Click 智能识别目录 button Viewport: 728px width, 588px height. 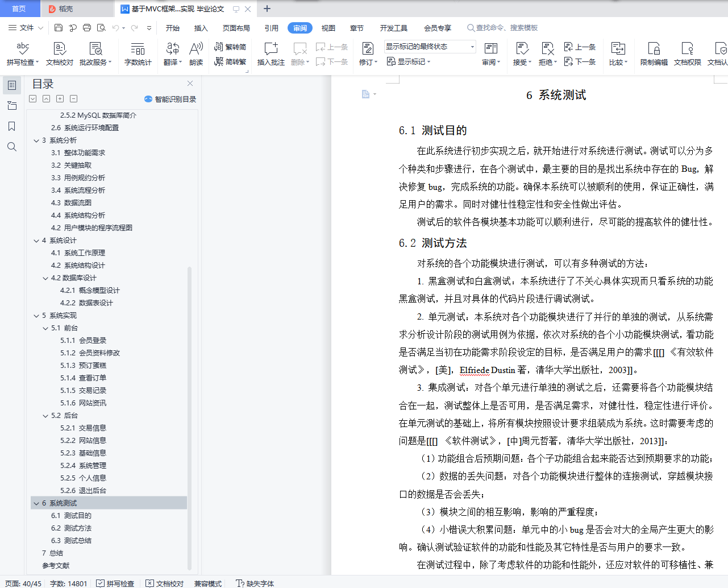click(x=170, y=99)
